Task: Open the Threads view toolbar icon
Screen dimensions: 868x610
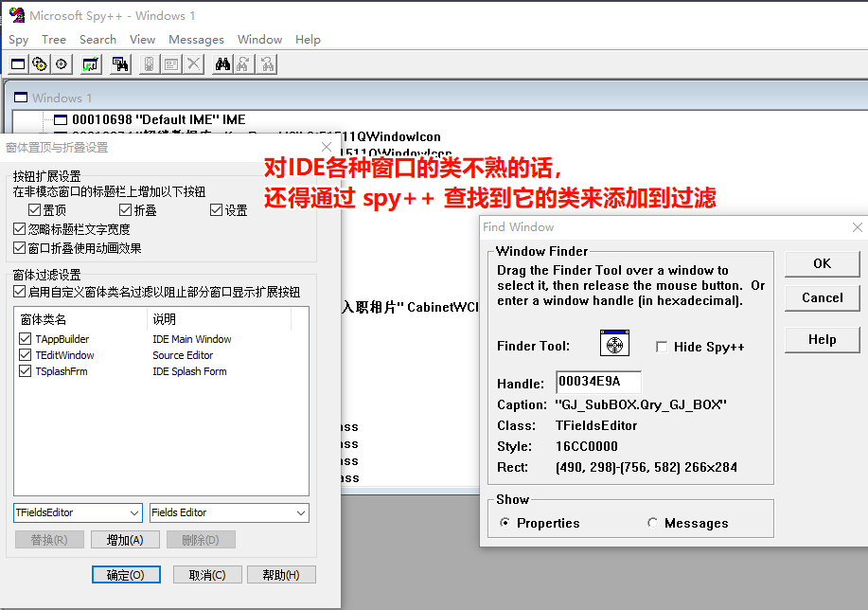Action: click(62, 63)
